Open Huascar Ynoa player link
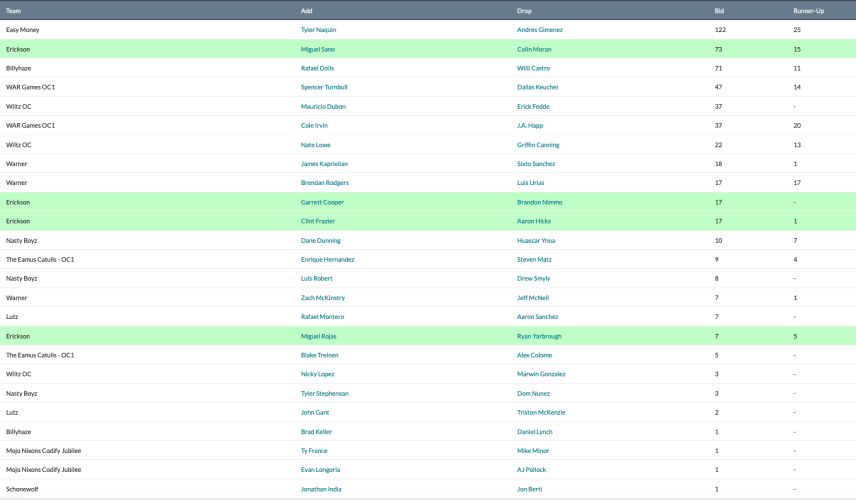This screenshot has height=500, width=856. click(536, 240)
